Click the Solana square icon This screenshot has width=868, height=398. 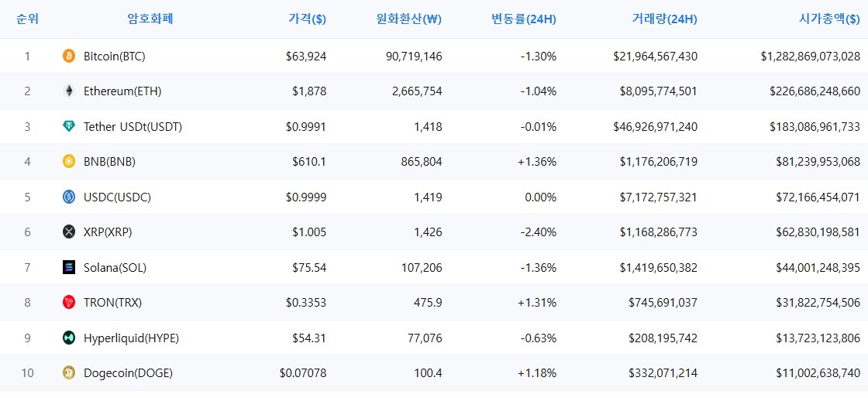69,268
